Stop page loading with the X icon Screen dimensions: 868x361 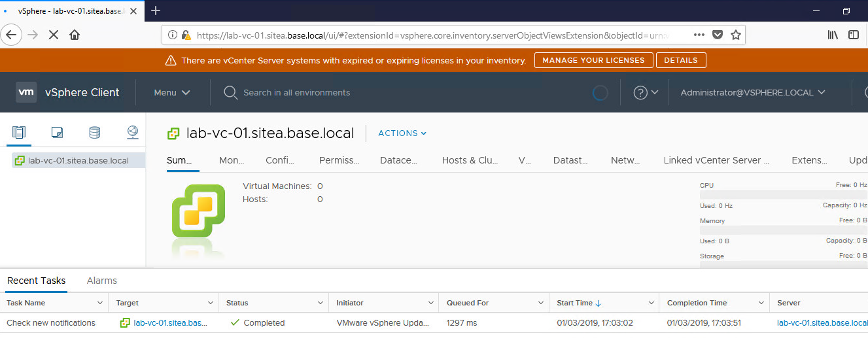click(54, 35)
